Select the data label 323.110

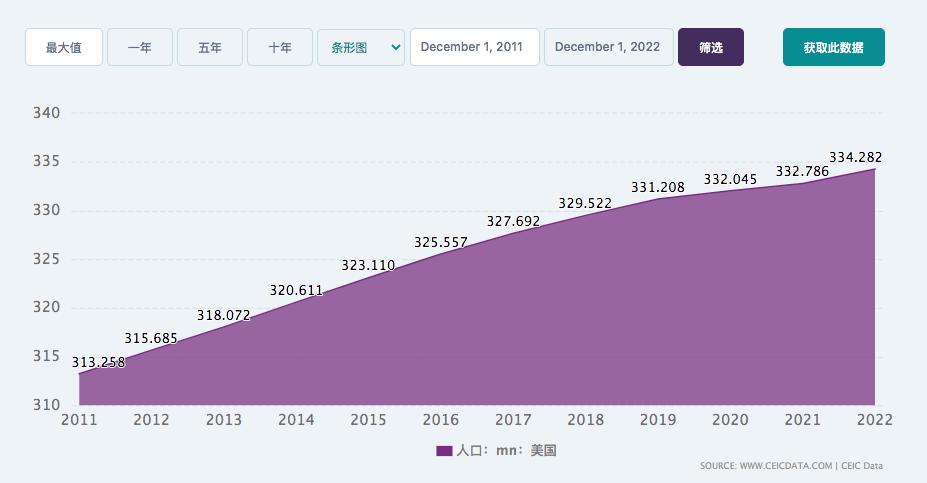368,265
